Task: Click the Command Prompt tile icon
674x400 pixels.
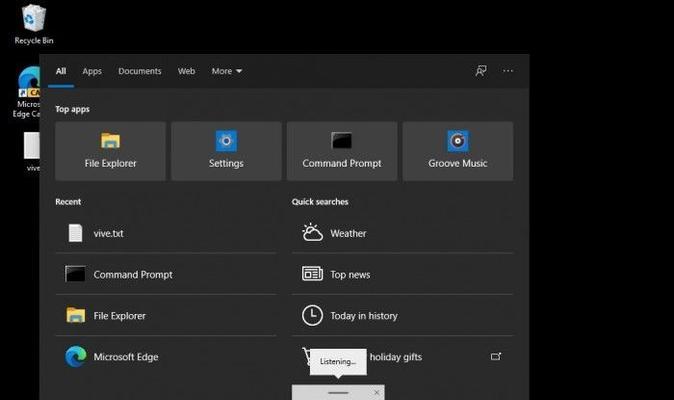Action: [x=342, y=140]
